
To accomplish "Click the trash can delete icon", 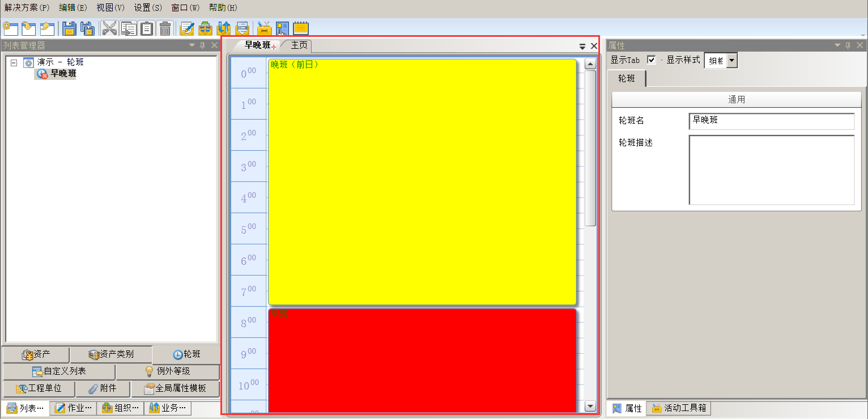I will click(x=165, y=28).
